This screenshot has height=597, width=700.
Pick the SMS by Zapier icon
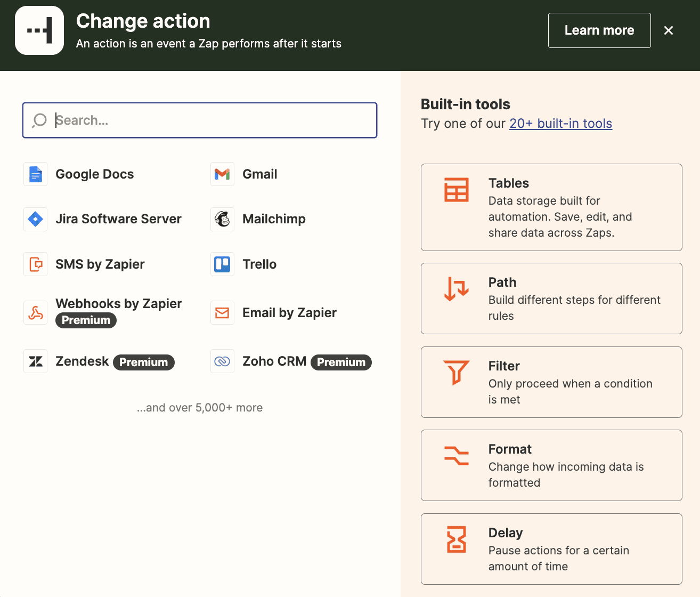tap(36, 264)
